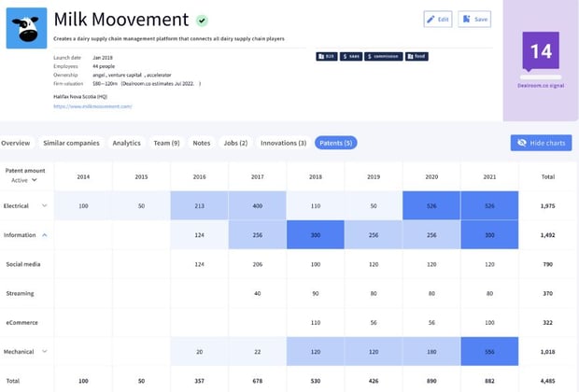Switch to the Overview tab

point(16,143)
